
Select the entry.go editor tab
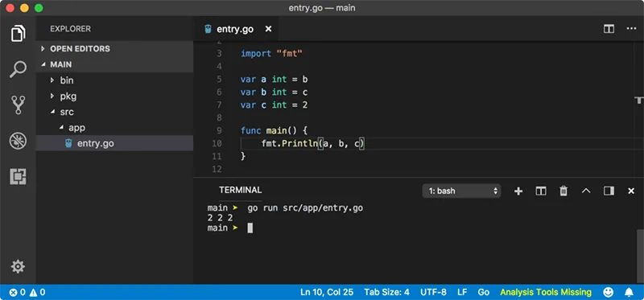point(234,29)
